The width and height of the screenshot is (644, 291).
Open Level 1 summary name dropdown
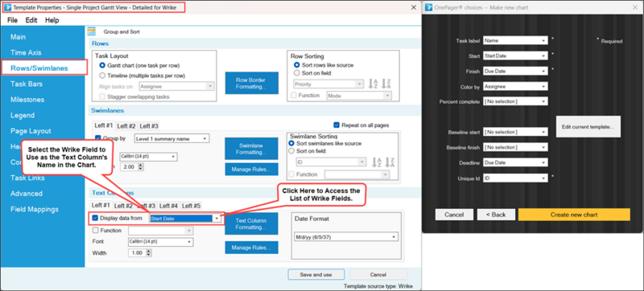pyautogui.click(x=171, y=138)
